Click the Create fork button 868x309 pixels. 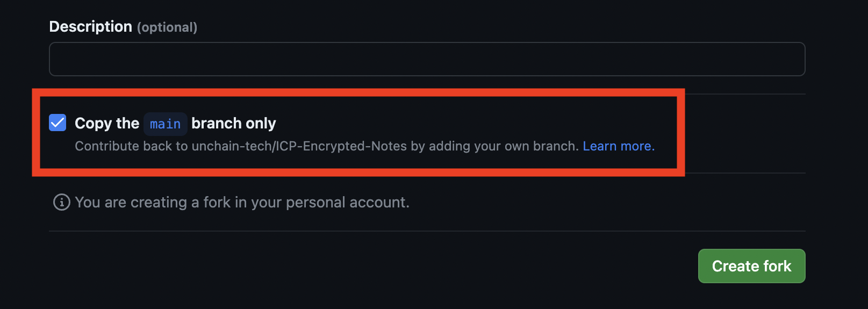coord(751,266)
